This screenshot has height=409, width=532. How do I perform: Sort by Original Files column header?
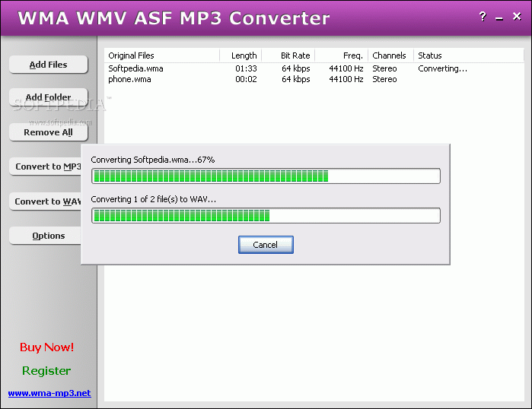coord(162,55)
